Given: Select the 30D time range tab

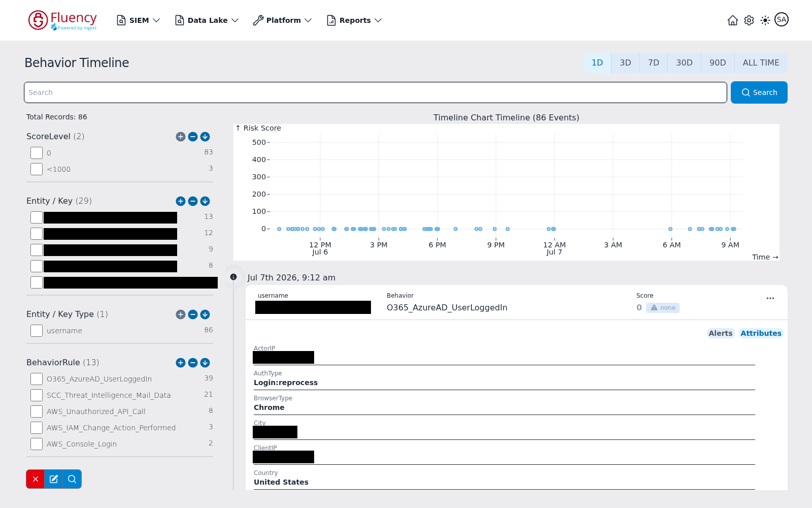Looking at the screenshot, I should pos(684,63).
